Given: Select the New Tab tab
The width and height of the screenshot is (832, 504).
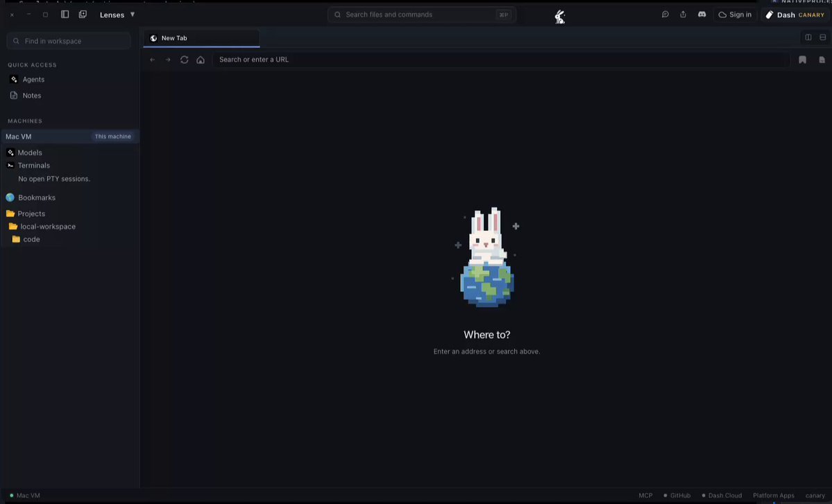Looking at the screenshot, I should click(201, 38).
